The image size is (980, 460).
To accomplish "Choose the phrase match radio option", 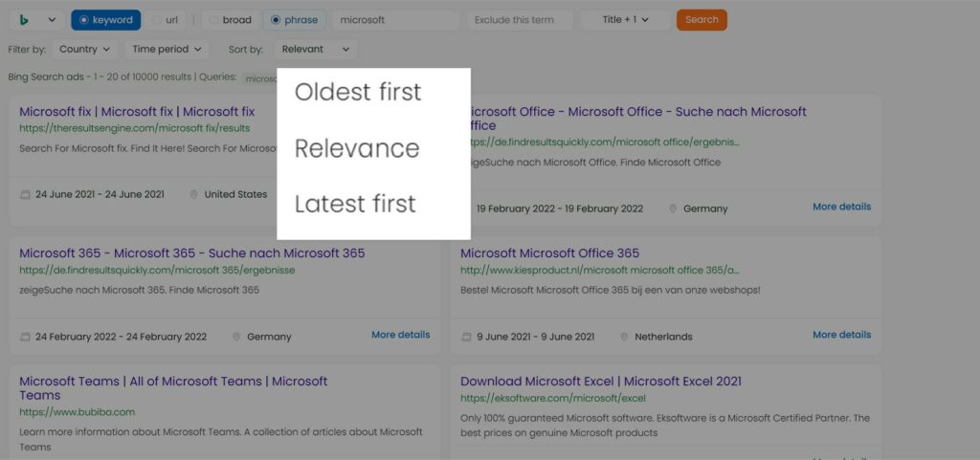I will [295, 20].
